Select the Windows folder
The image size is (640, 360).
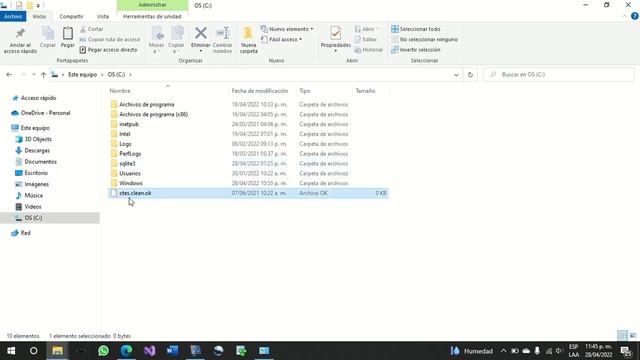[131, 183]
